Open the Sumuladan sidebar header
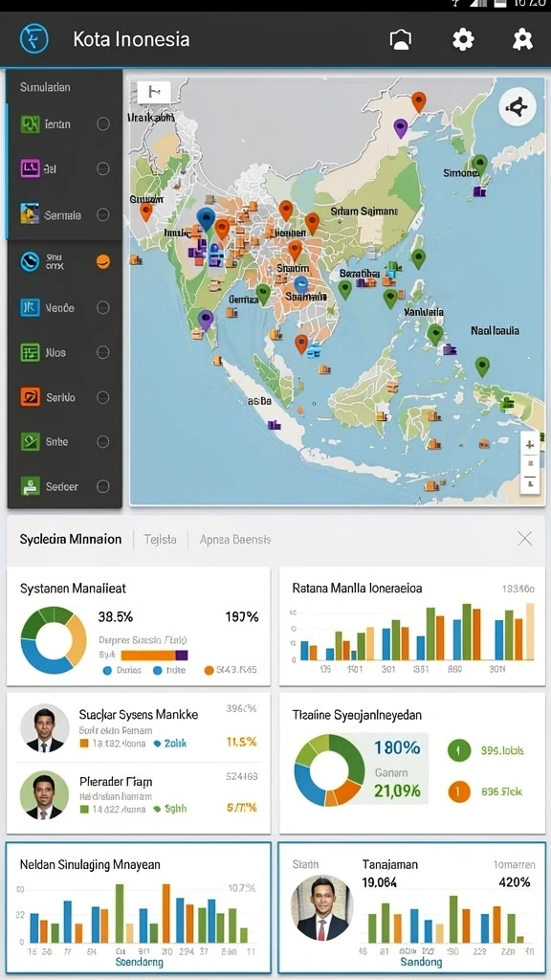Viewport: 551px width, 980px height. pos(45,87)
